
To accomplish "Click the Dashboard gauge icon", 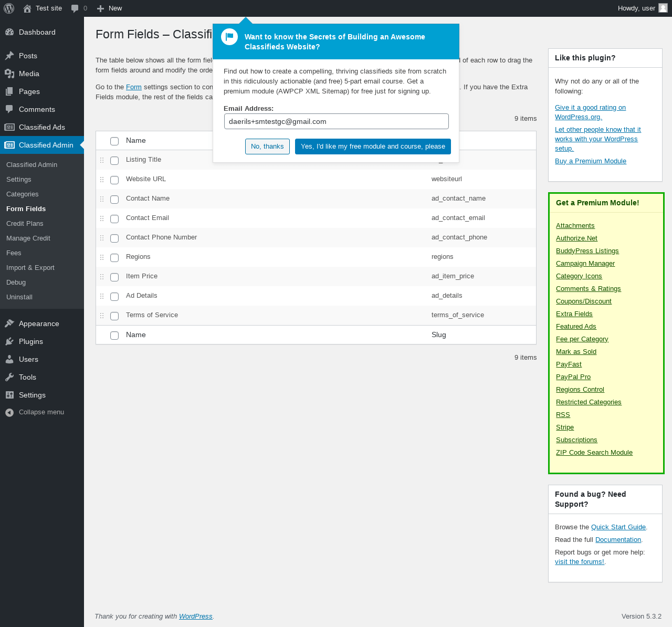I will click(x=9, y=32).
